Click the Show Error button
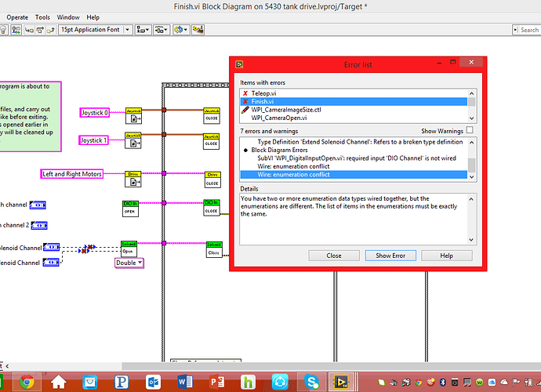Screen dimensions: 541x392 coord(390,256)
